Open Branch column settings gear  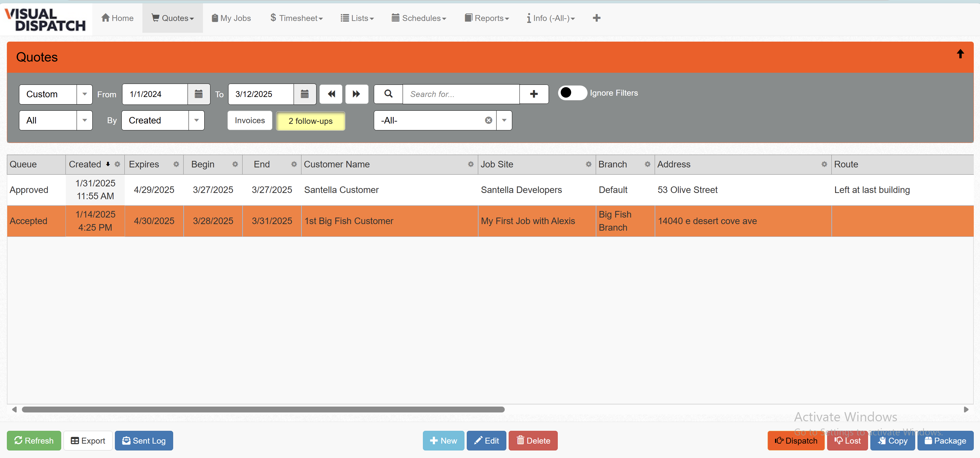coord(647,164)
